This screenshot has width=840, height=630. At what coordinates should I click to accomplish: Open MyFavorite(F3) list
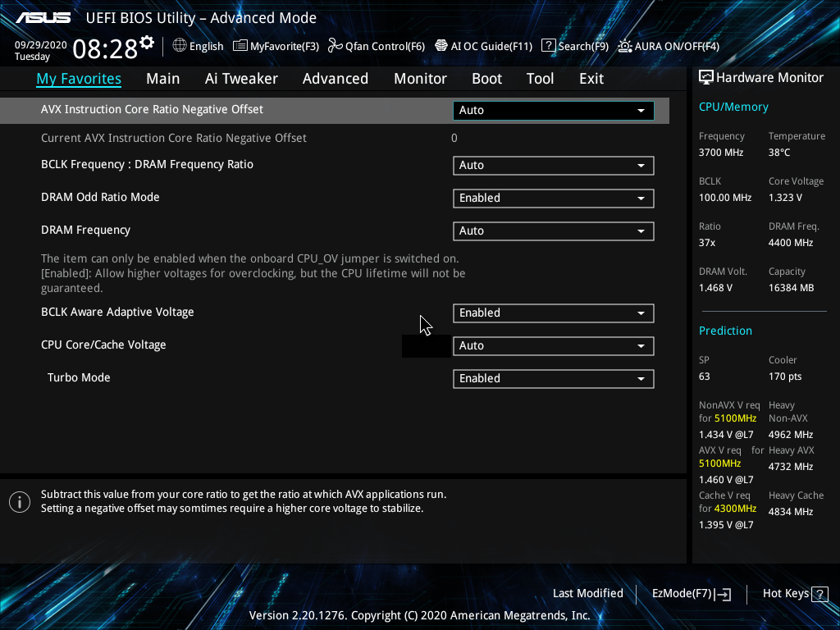(276, 46)
